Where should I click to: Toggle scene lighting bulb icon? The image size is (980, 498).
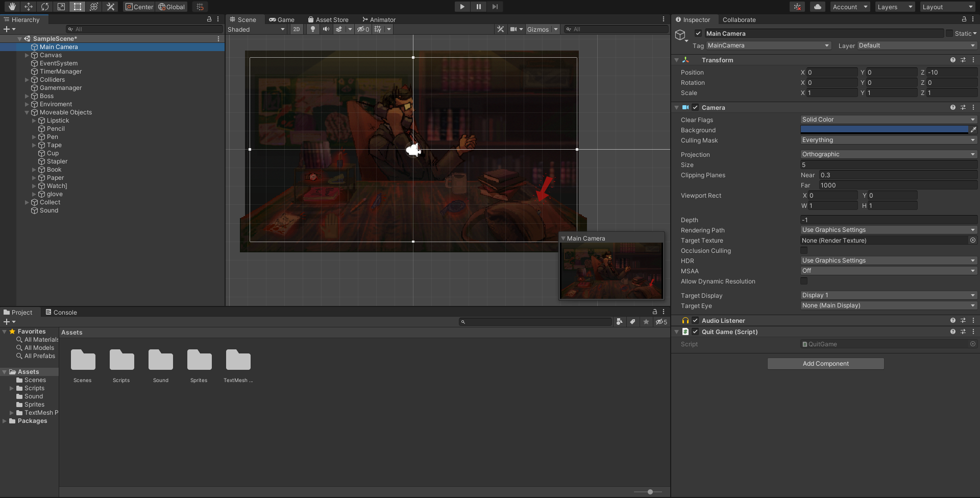pyautogui.click(x=313, y=29)
